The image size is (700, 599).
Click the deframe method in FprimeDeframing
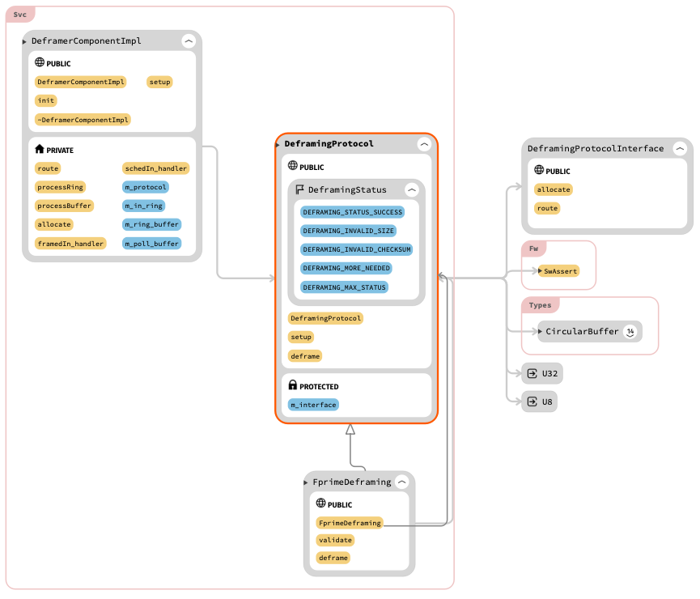[x=333, y=558]
